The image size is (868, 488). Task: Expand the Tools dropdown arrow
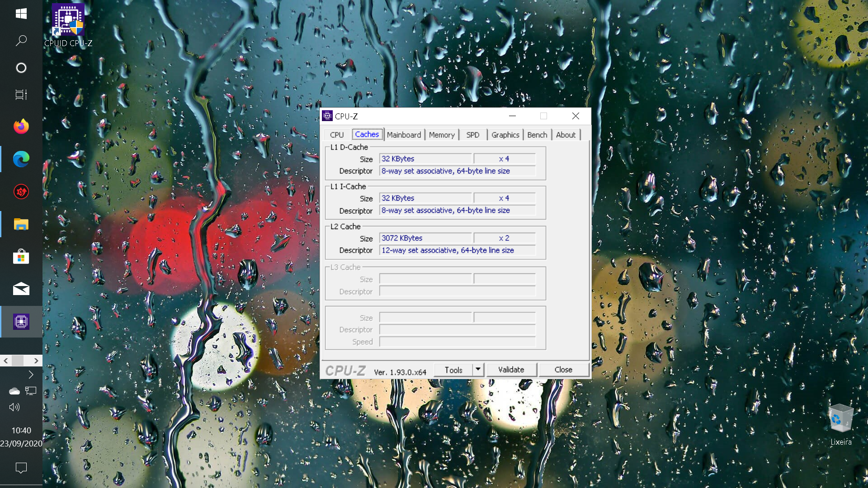pos(478,370)
